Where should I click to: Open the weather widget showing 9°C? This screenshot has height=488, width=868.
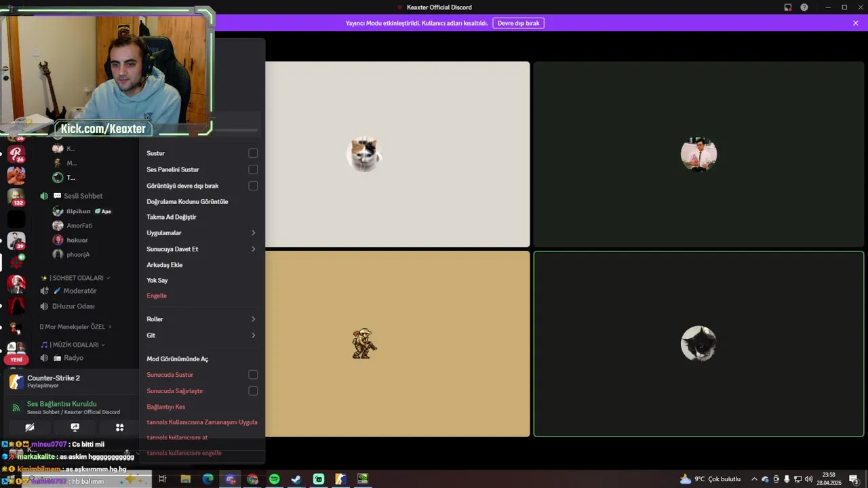[x=710, y=479]
